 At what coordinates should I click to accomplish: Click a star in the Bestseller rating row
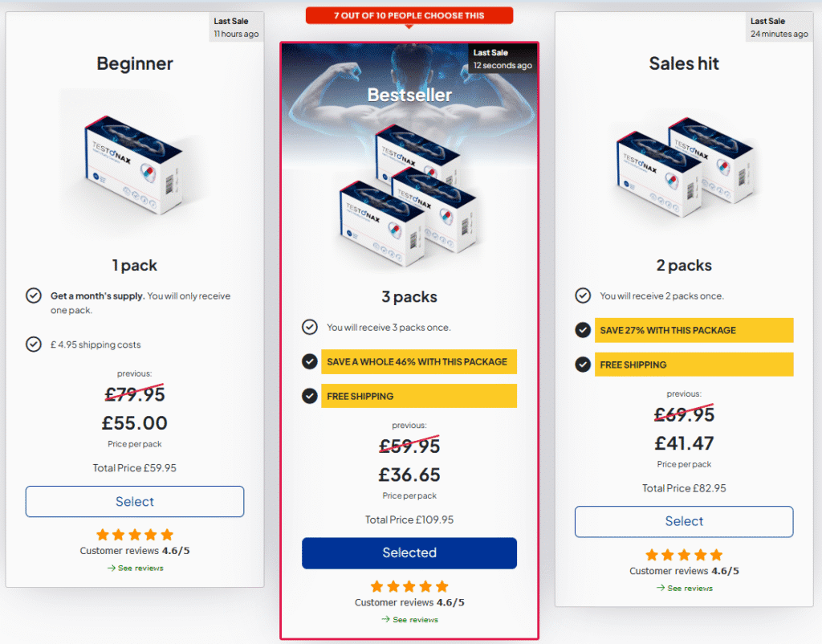click(409, 586)
